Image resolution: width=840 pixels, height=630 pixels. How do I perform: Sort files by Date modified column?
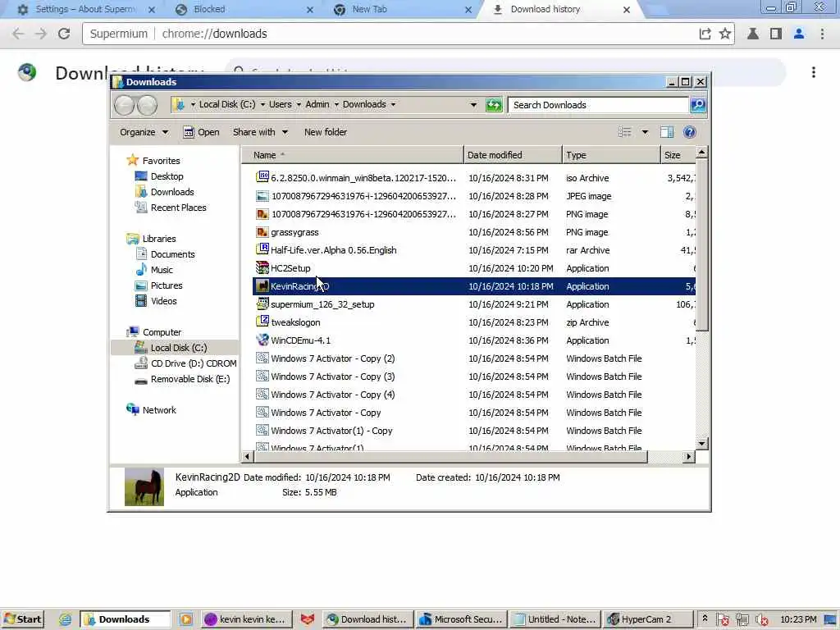(513, 155)
